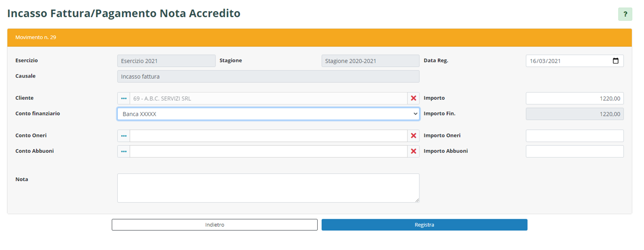The width and height of the screenshot is (644, 250).
Task: Click the Conto Oneri text field
Action: coord(268,136)
